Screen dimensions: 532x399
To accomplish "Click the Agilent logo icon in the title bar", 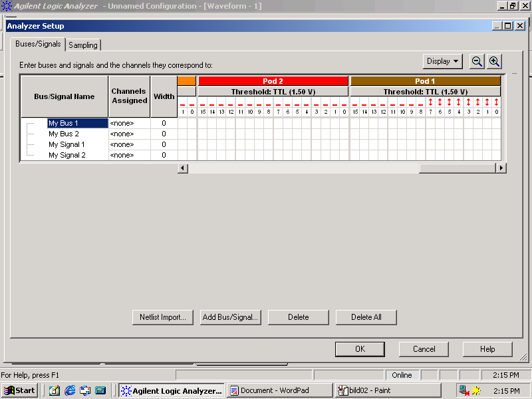I will tap(7, 6).
